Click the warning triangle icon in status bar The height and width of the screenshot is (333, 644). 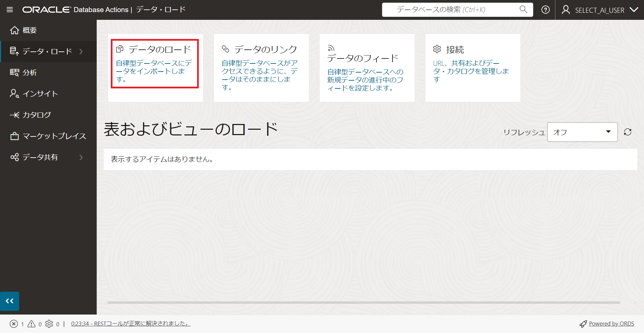coord(31,324)
